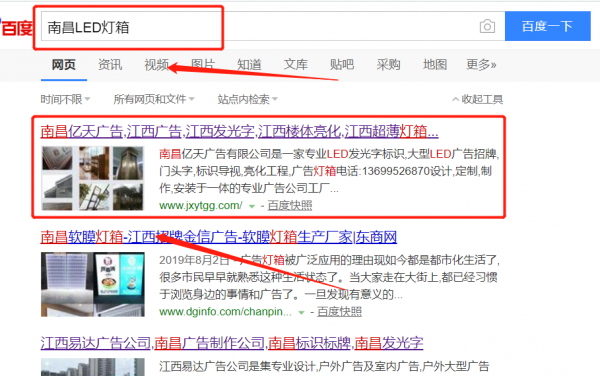Open the 站点内检索 filter dropdown
The image size is (600, 376).
pos(248,99)
